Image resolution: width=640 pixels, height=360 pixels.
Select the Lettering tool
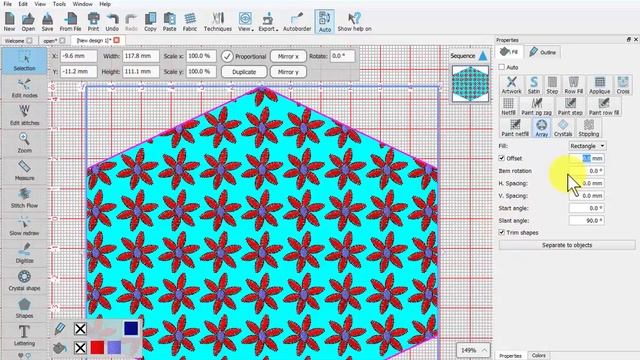click(24, 336)
